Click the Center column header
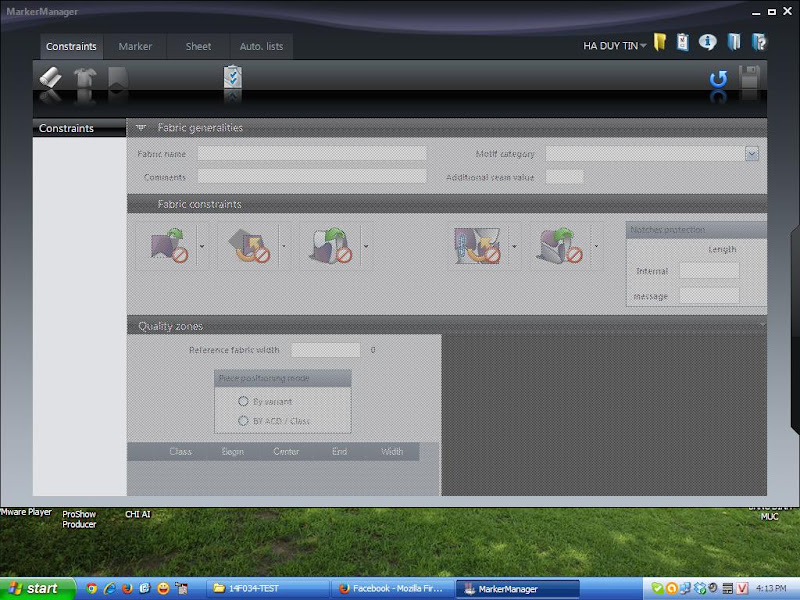 [x=286, y=452]
